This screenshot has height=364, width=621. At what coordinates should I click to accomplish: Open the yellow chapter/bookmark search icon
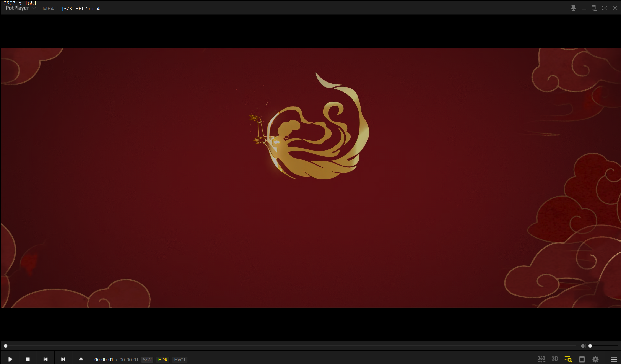(x=568, y=359)
